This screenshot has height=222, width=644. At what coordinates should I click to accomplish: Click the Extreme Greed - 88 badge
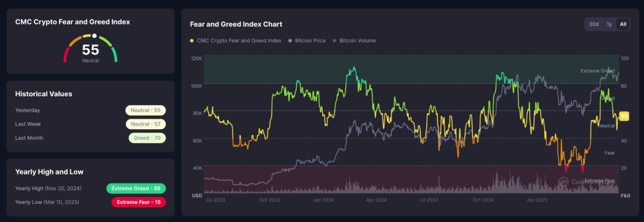click(136, 189)
